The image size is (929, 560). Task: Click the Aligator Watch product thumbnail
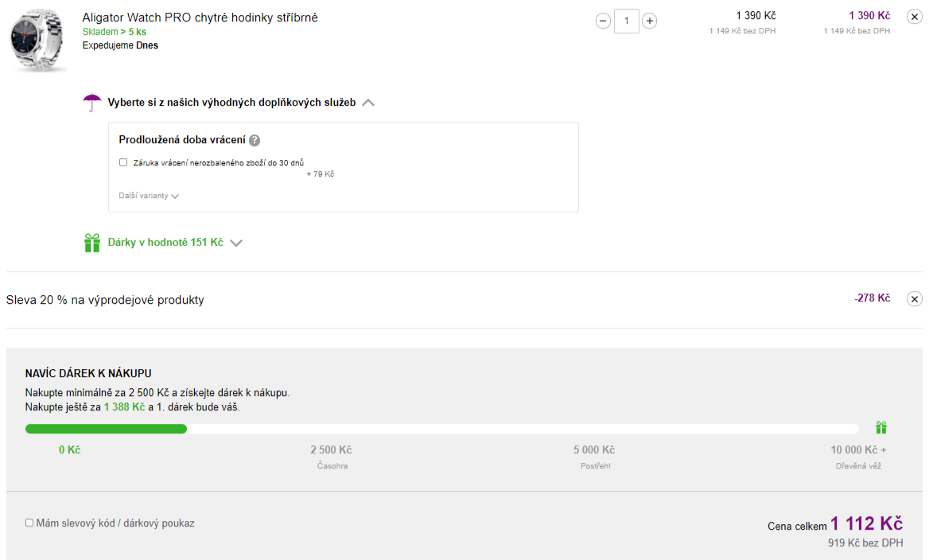pyautogui.click(x=37, y=40)
